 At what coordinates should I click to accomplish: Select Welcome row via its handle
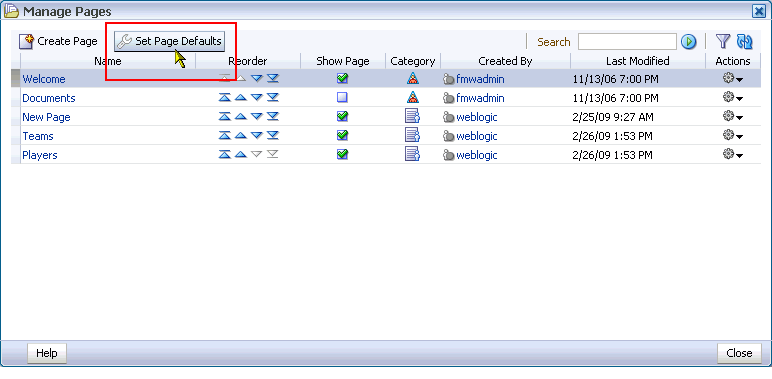tap(16, 79)
